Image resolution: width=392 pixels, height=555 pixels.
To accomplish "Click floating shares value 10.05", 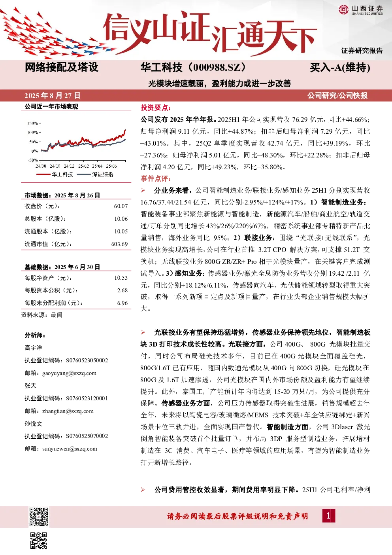I will tap(121, 231).
